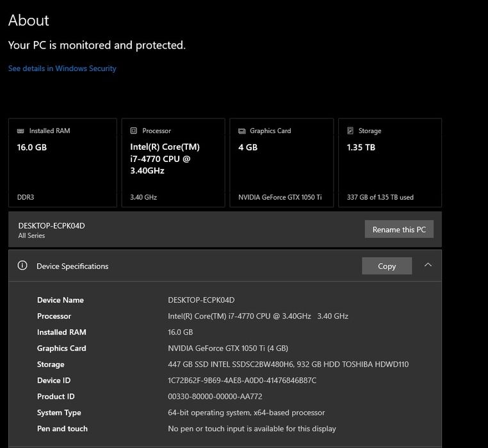Click the System Type 64-bit value

246,413
